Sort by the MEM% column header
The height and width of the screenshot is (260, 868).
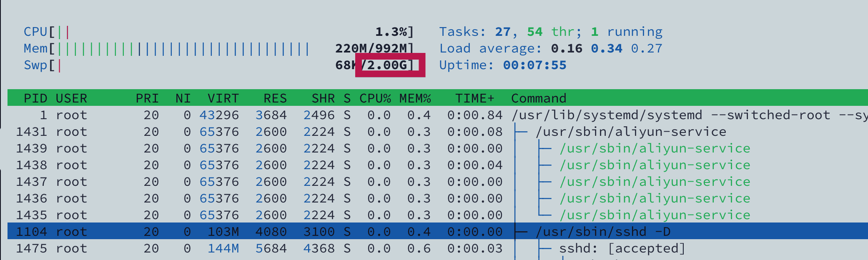tap(415, 98)
